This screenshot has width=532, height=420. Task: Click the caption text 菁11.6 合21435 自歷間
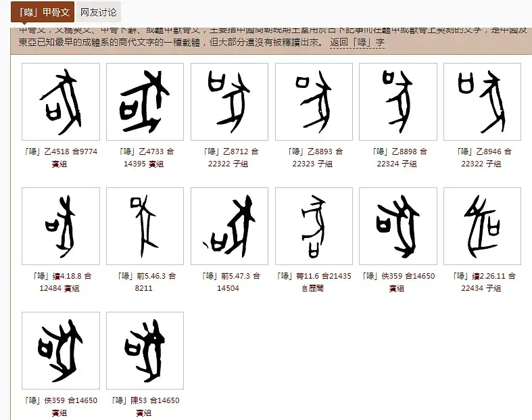coord(314,282)
